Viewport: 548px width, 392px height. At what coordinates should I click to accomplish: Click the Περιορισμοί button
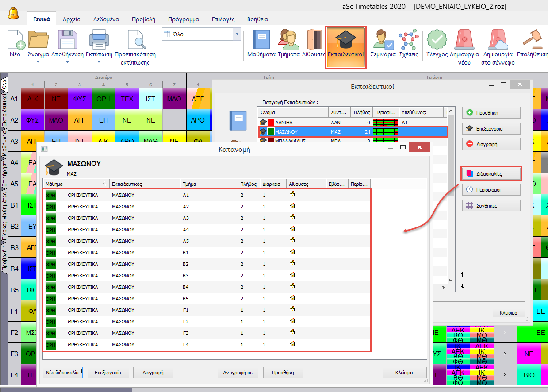coord(491,190)
